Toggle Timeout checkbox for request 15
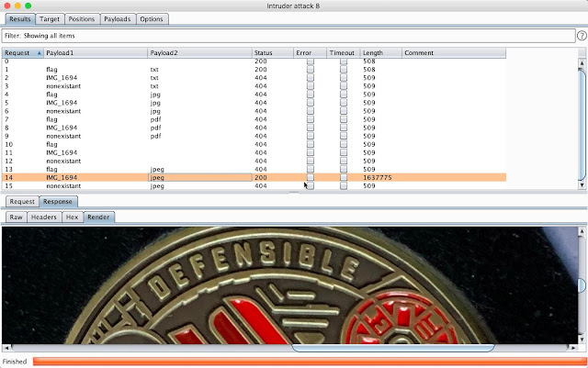 pos(344,186)
